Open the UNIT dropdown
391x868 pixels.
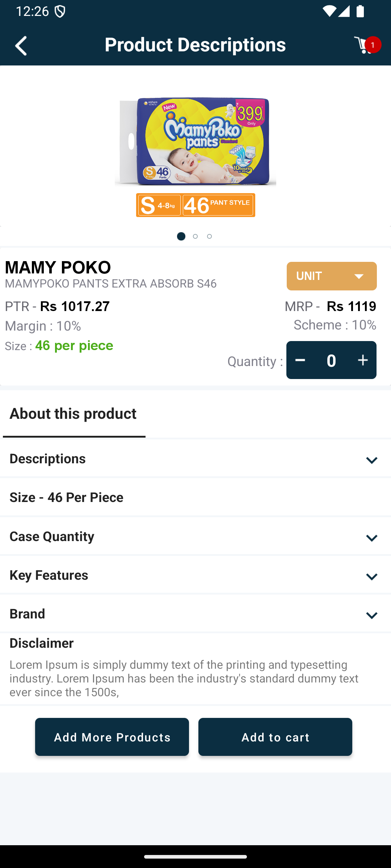click(x=331, y=276)
